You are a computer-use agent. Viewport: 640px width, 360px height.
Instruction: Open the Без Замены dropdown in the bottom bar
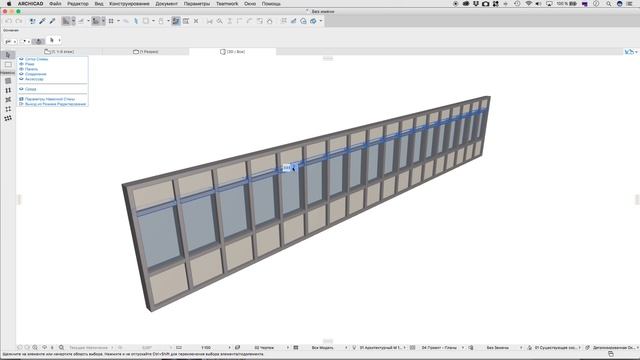(499, 348)
